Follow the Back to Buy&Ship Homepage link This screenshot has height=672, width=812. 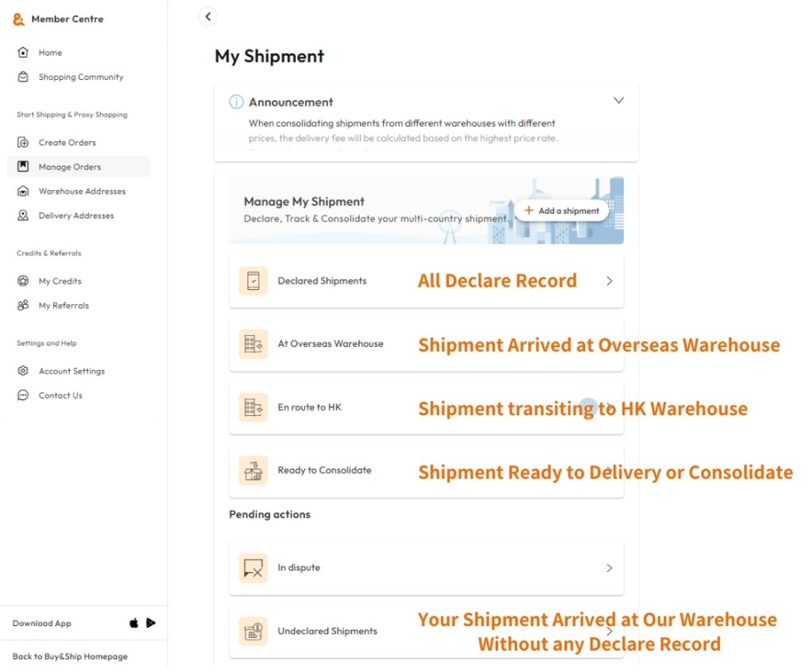(x=70, y=657)
